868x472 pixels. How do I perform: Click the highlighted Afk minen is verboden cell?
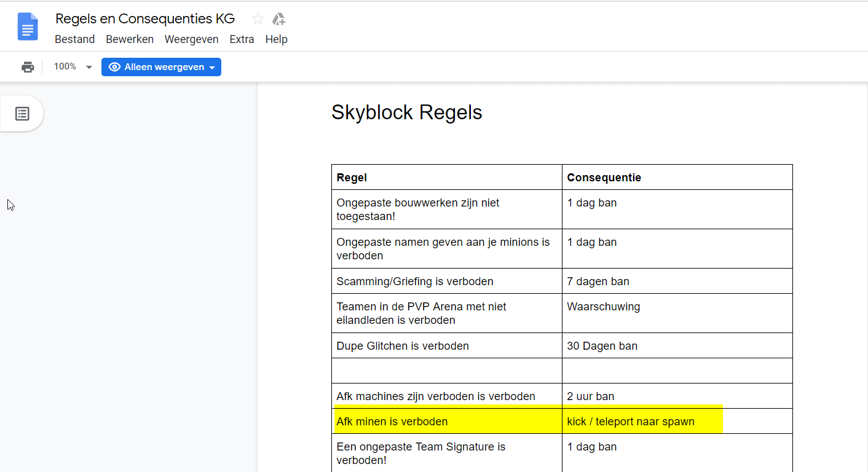[392, 422]
